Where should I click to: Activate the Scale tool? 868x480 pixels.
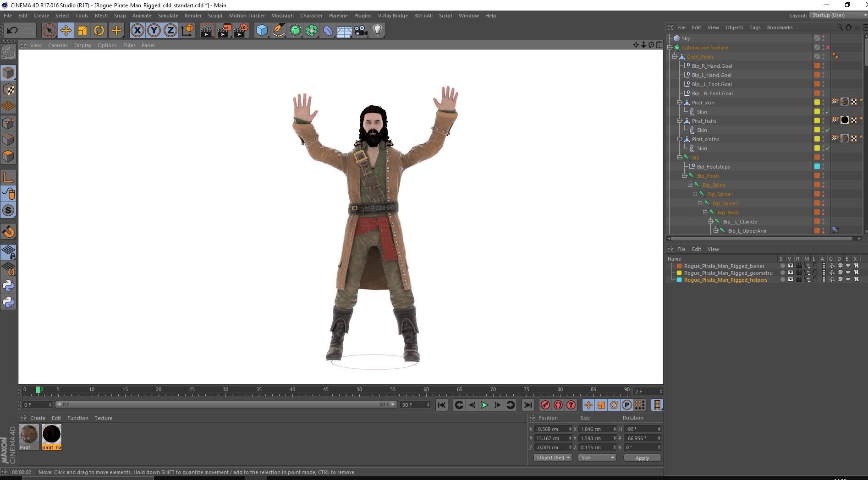(82, 31)
